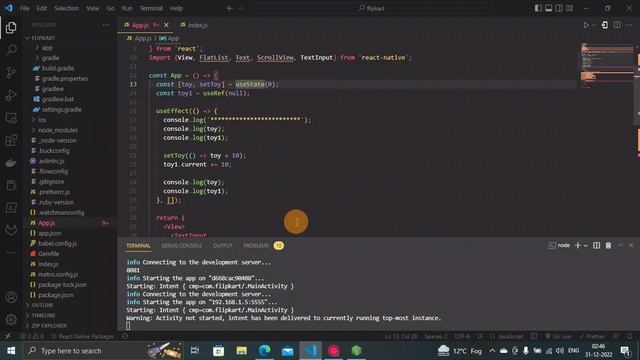Image resolution: width=640 pixels, height=360 pixels.
Task: Click React Native Packager in status bar
Action: click(82, 336)
